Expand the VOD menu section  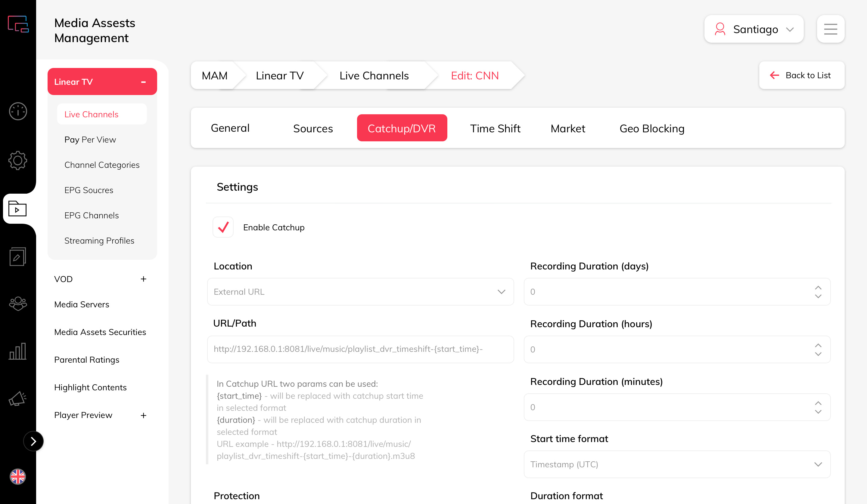point(144,279)
